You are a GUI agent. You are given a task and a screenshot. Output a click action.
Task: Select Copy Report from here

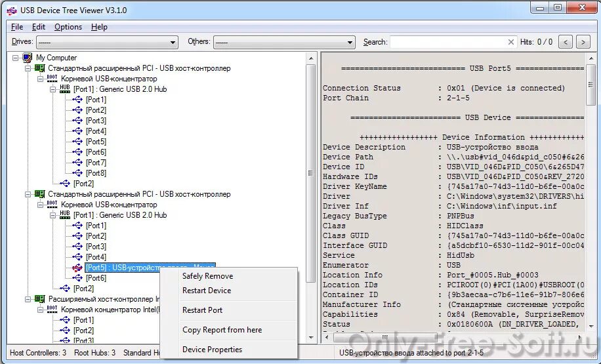pos(222,330)
